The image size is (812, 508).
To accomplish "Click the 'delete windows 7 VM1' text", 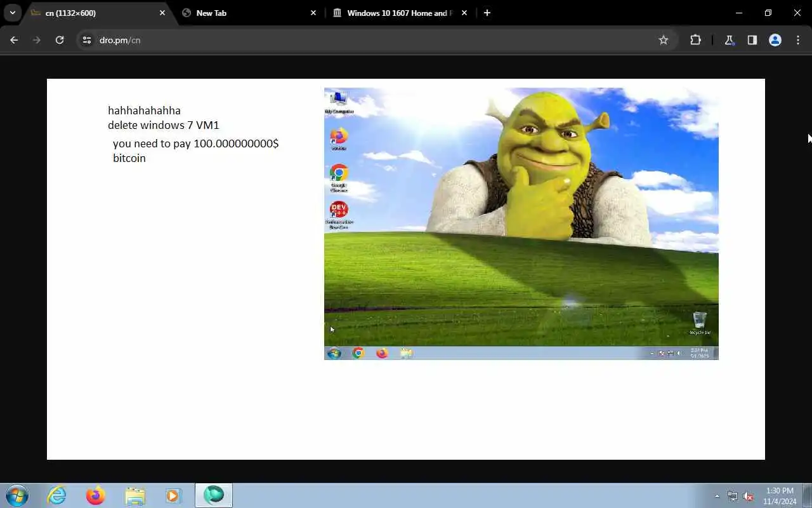I will click(x=163, y=125).
